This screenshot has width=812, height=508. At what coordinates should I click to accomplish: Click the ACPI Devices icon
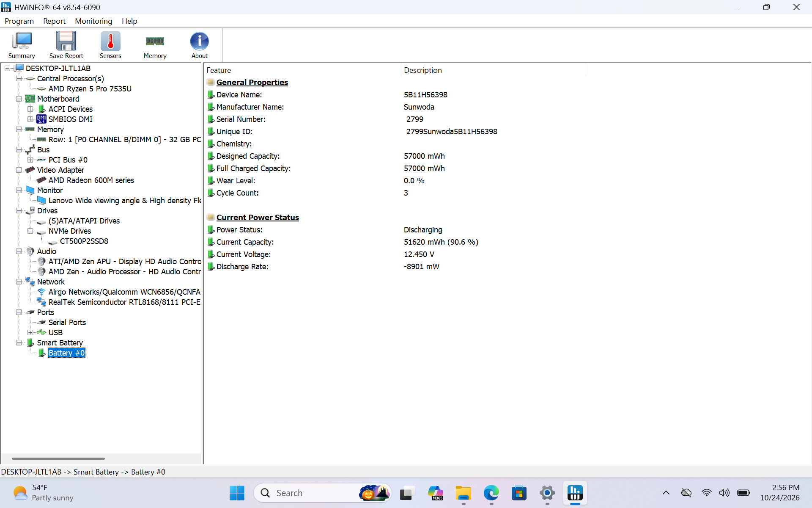point(41,109)
